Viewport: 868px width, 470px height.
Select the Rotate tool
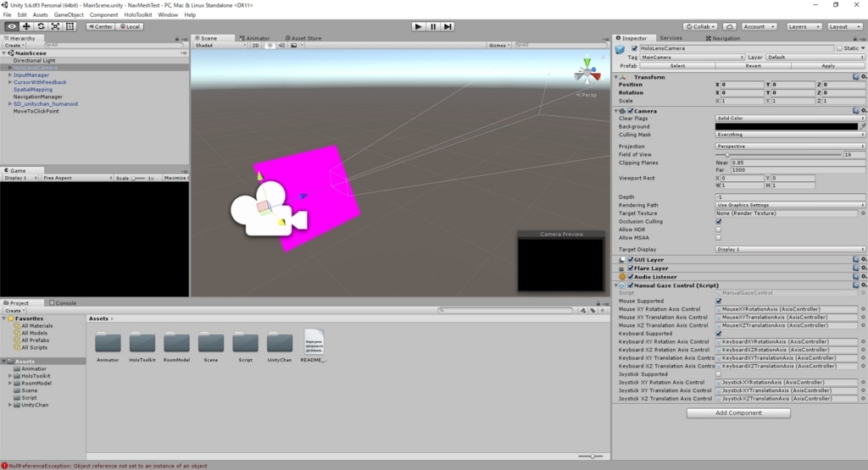pyautogui.click(x=41, y=26)
